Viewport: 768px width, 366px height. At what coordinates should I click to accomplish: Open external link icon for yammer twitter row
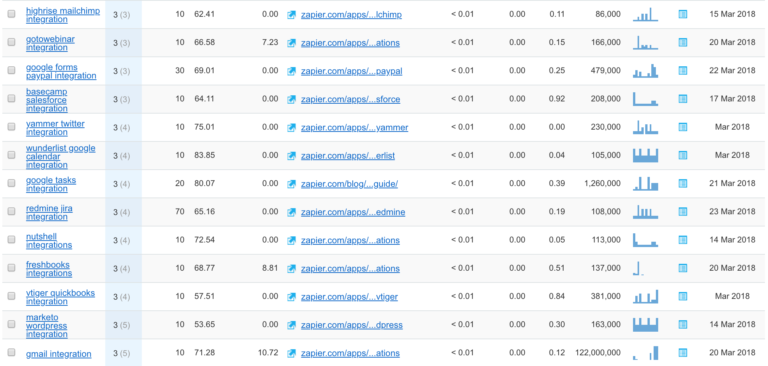coord(291,128)
